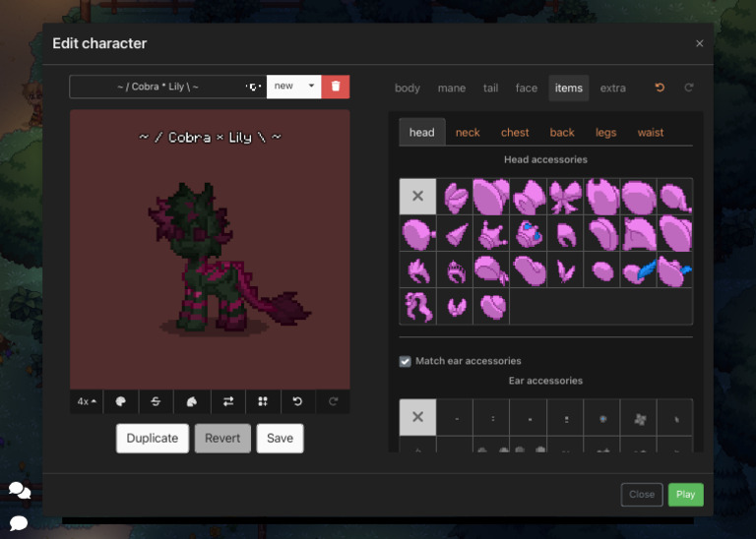756x539 pixels.
Task: Click the green Play button
Action: (685, 495)
